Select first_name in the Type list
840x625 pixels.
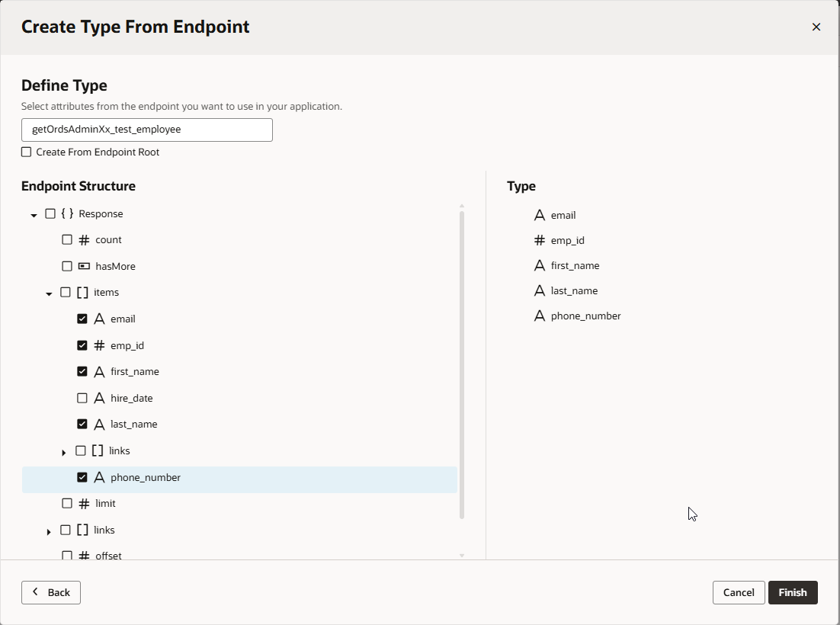coord(575,265)
